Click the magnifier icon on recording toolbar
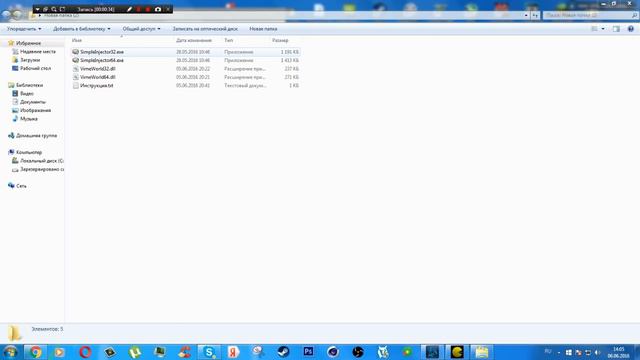The width and height of the screenshot is (640, 360). tap(53, 9)
